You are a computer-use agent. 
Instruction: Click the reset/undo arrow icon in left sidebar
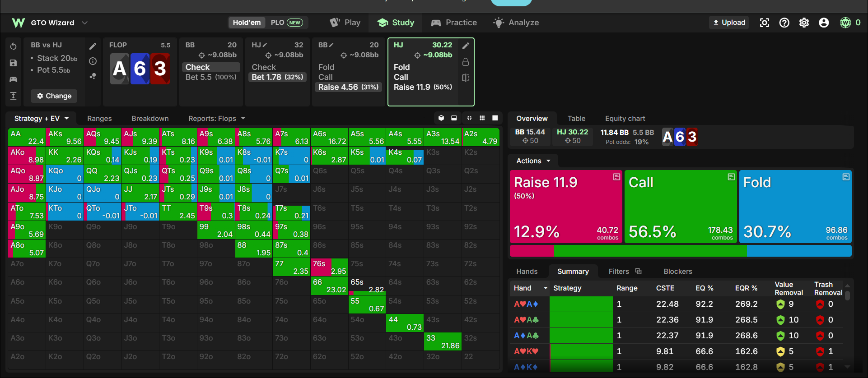[13, 46]
